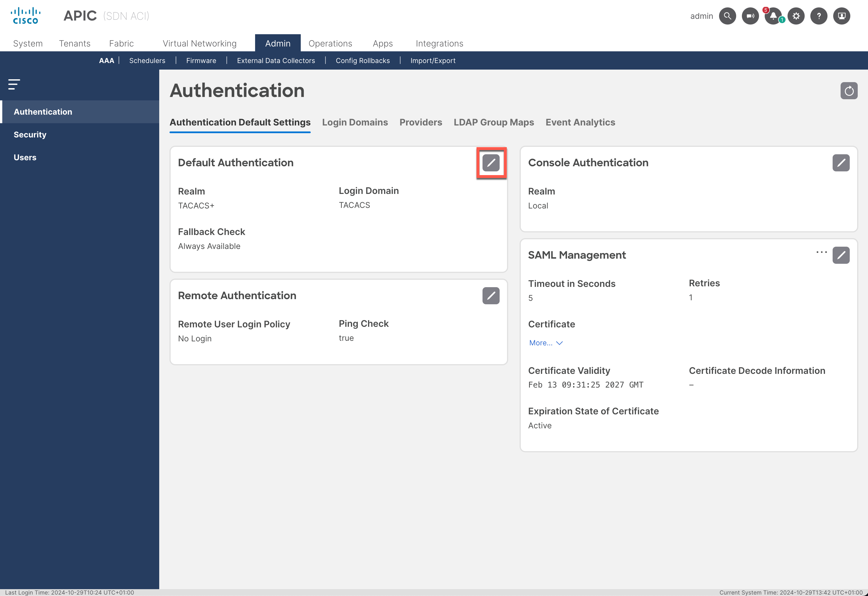Select the LDAP Group Maps tab
The image size is (868, 596).
click(x=494, y=122)
